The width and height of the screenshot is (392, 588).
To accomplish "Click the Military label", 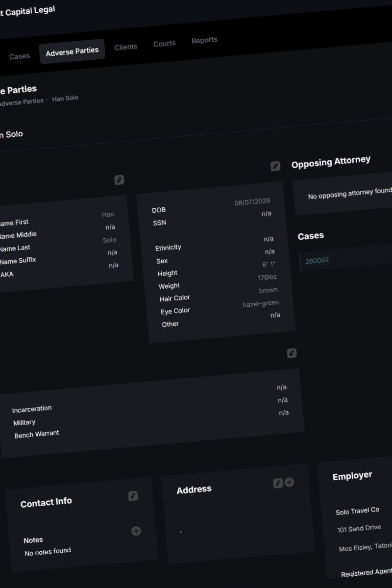I will pyautogui.click(x=24, y=422).
